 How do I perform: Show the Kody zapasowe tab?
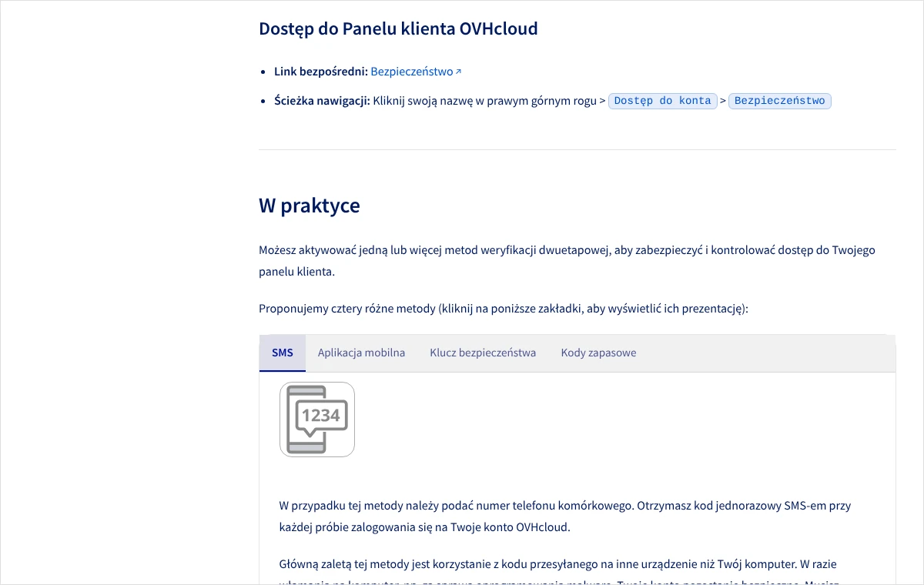598,353
